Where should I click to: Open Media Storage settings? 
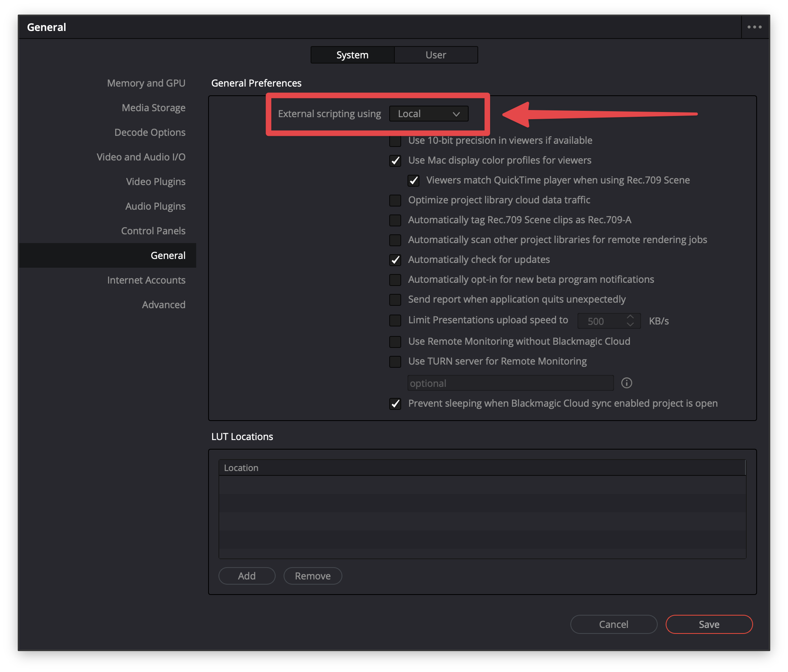pos(154,108)
